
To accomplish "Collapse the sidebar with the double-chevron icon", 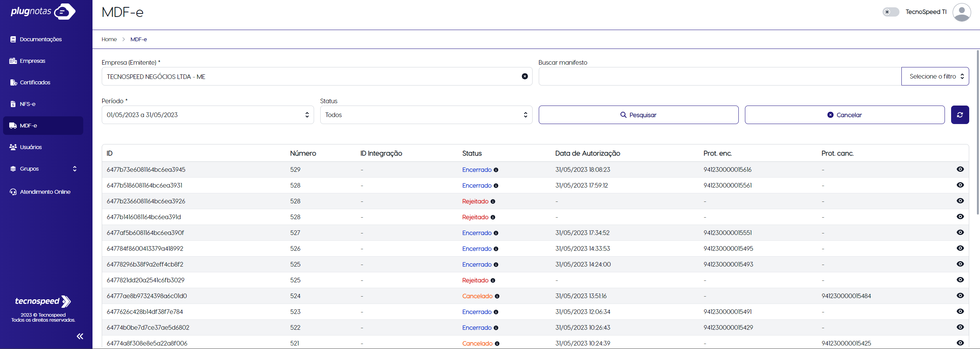I will pyautogui.click(x=80, y=336).
